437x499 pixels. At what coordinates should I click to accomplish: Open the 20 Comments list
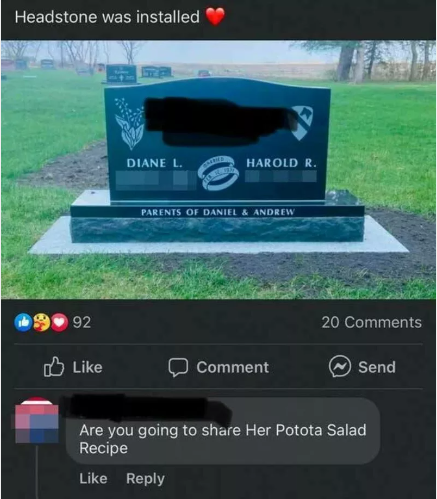(371, 322)
